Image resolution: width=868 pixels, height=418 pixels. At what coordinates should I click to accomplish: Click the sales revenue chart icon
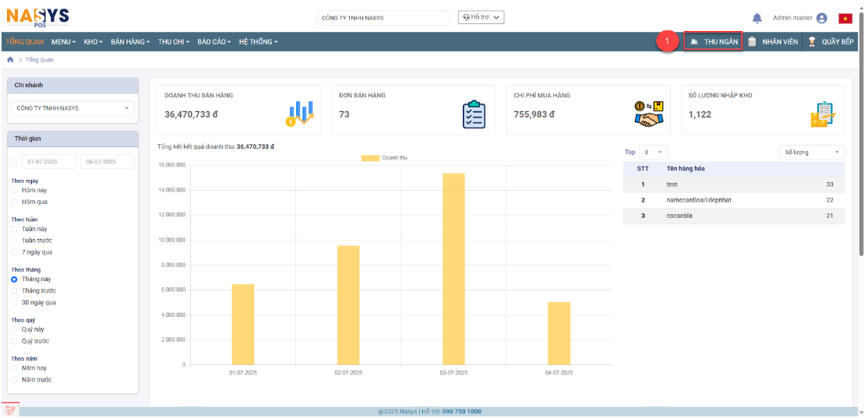tap(300, 114)
